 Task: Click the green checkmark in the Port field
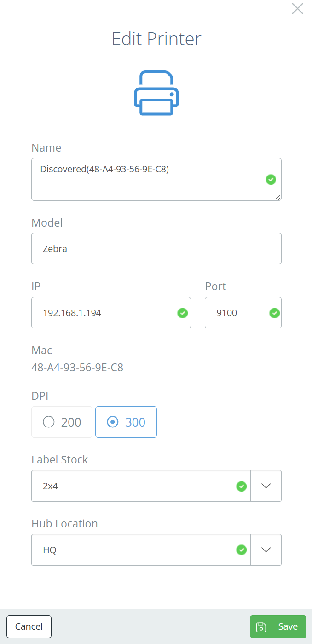point(274,313)
